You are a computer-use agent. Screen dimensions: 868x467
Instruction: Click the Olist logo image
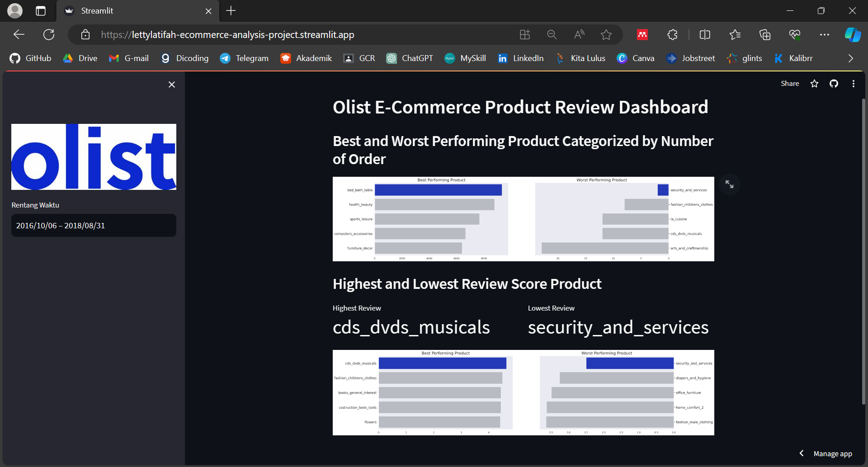(94, 156)
